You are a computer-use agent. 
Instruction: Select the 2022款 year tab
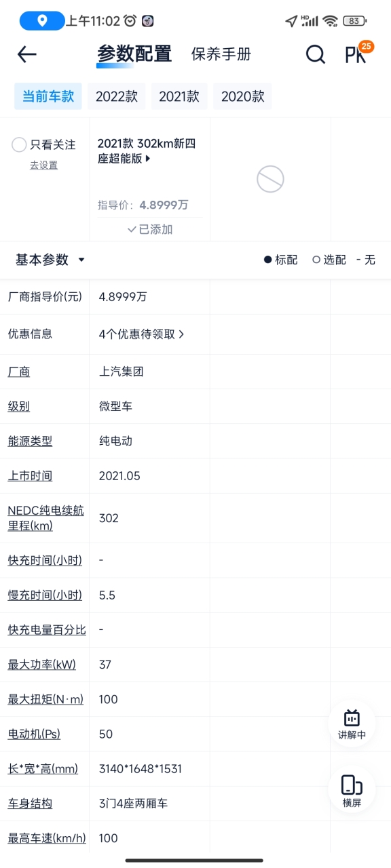pyautogui.click(x=116, y=96)
